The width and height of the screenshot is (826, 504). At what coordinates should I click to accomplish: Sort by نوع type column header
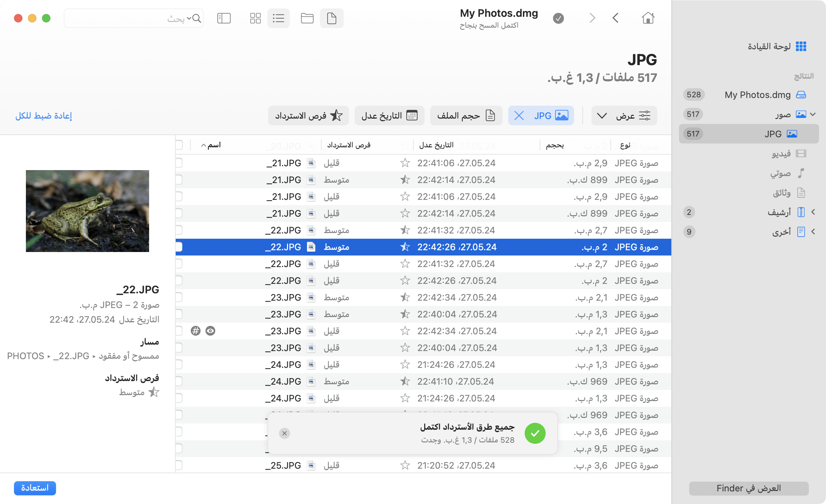[x=625, y=145]
